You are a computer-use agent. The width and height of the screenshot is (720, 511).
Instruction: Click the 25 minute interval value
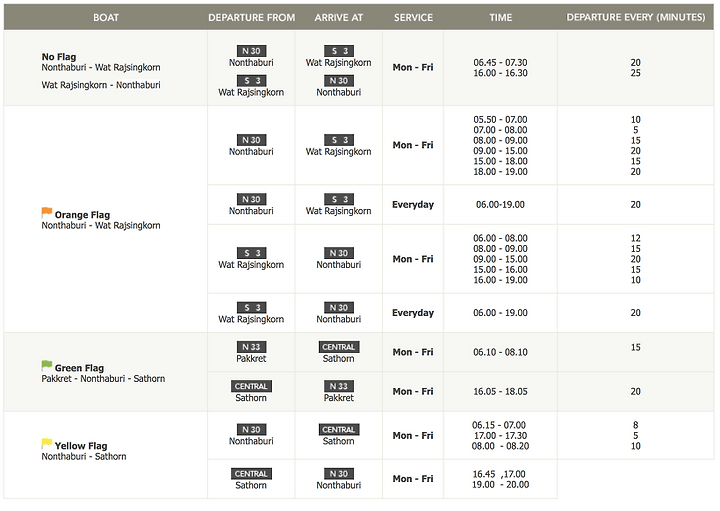[x=636, y=73]
